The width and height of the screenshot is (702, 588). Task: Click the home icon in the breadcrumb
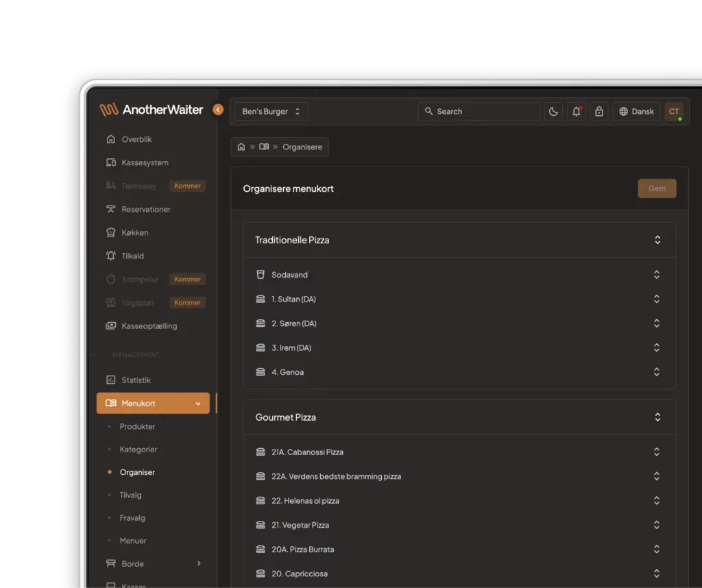[x=241, y=147]
